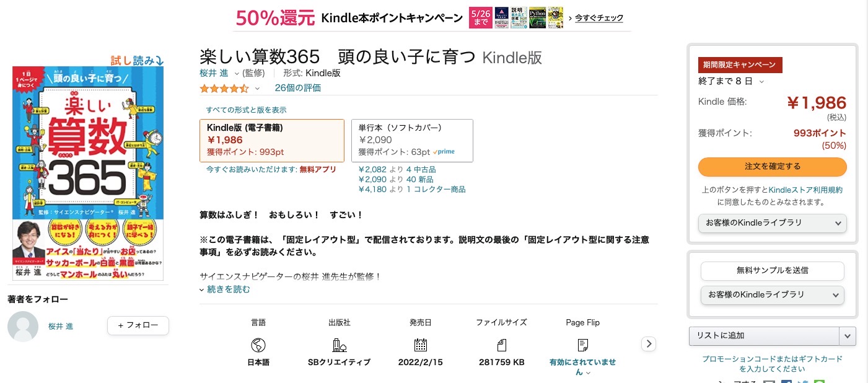
Task: Click the Page Flip icon
Action: coord(582,345)
